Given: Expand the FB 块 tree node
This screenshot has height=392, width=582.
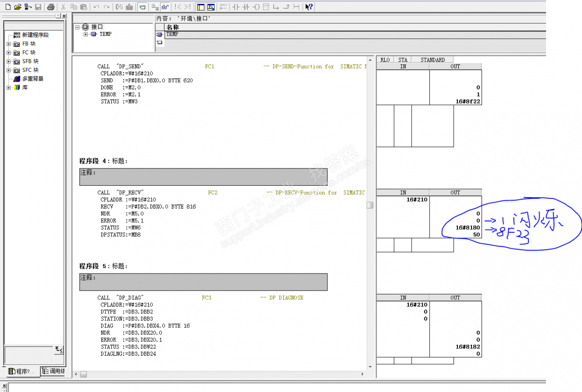Looking at the screenshot, I should click(9, 44).
